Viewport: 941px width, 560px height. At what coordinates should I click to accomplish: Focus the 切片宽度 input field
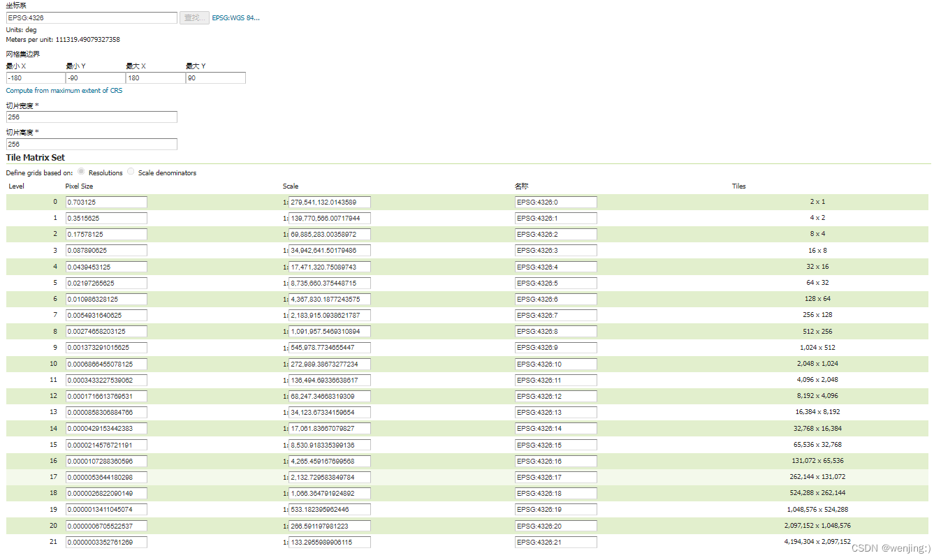pos(92,117)
